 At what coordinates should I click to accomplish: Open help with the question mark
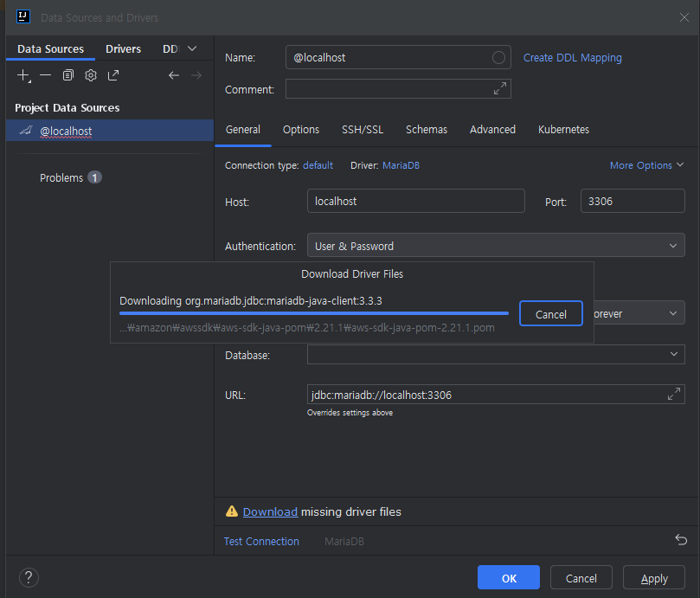(x=29, y=577)
